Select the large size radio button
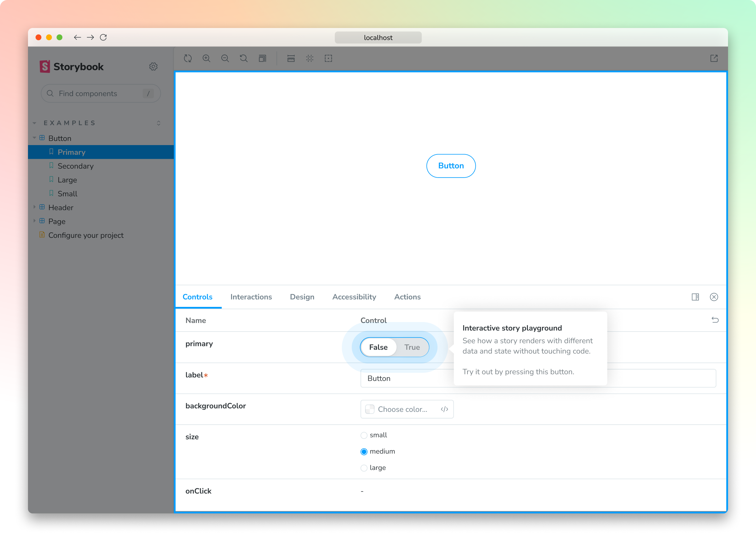 pyautogui.click(x=364, y=468)
